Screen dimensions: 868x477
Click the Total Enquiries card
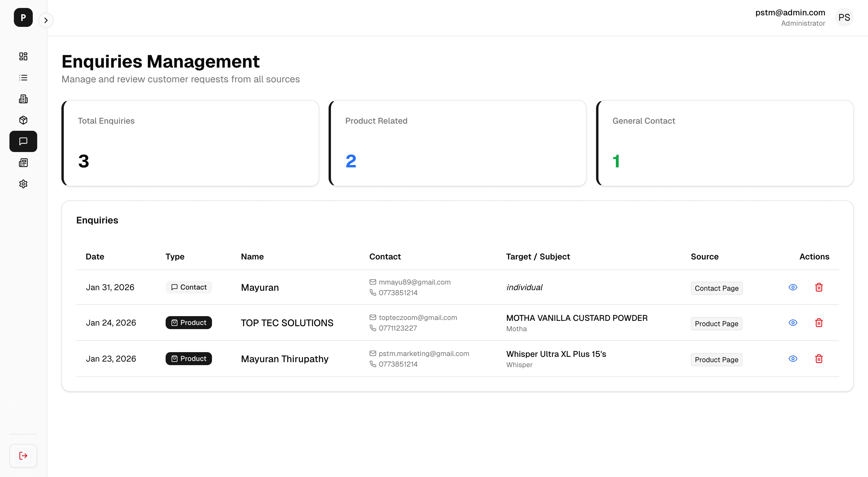pyautogui.click(x=190, y=143)
